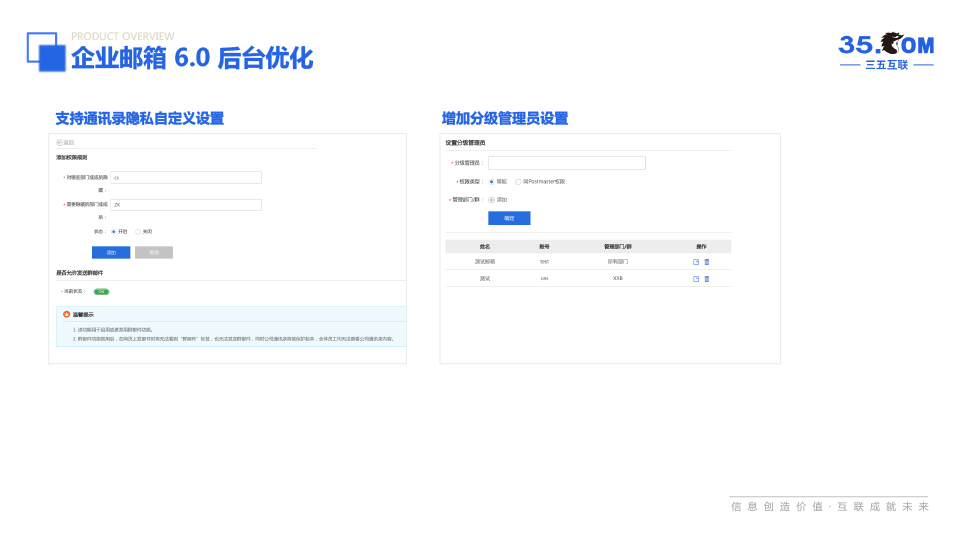The width and height of the screenshot is (960, 540).
Task: Click the input field containing cs
Action: point(186,178)
